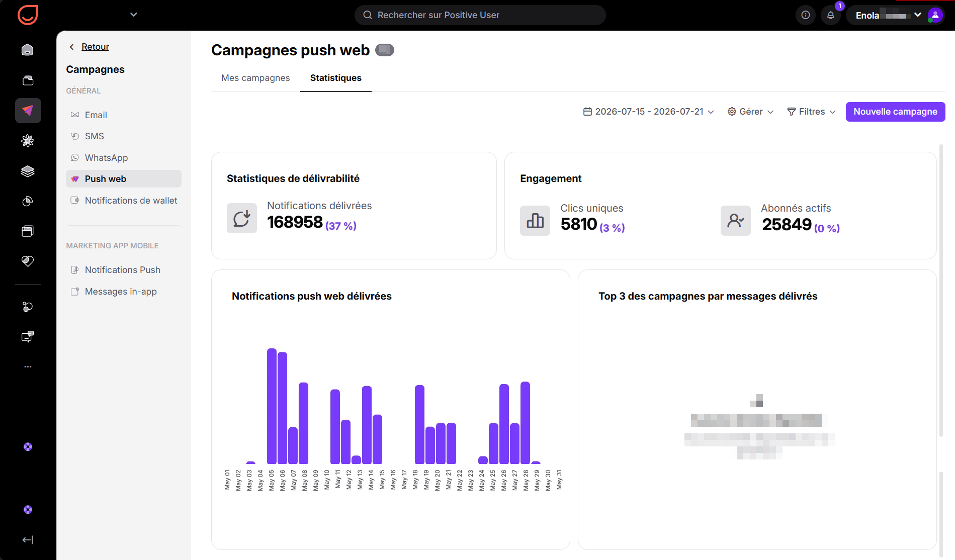Go back via the Retour link
This screenshot has width=955, height=560.
95,47
